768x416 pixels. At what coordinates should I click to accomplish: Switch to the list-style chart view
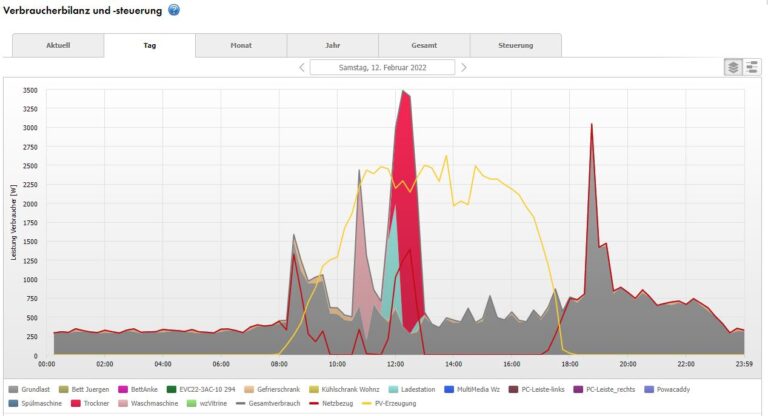click(x=751, y=67)
